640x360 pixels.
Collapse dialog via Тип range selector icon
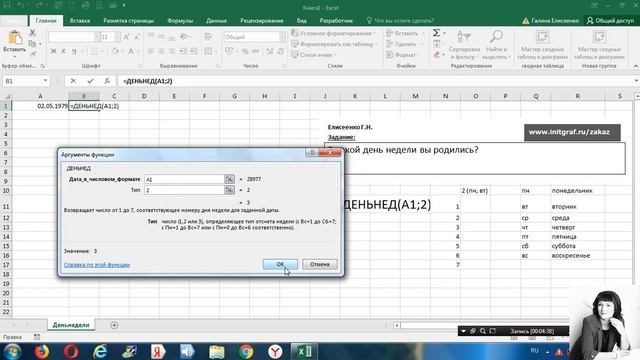tap(229, 190)
